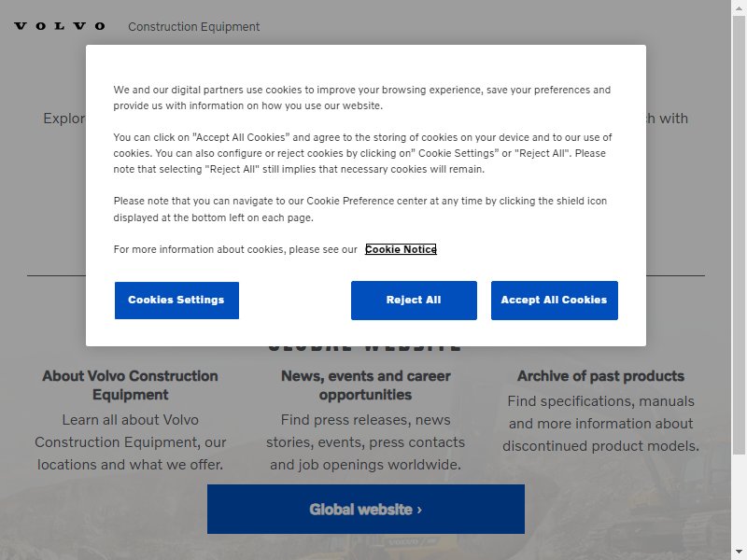Screen dimensions: 747x560
Task: Click the text 'Find specifications, manuals'
Action: pyautogui.click(x=600, y=401)
